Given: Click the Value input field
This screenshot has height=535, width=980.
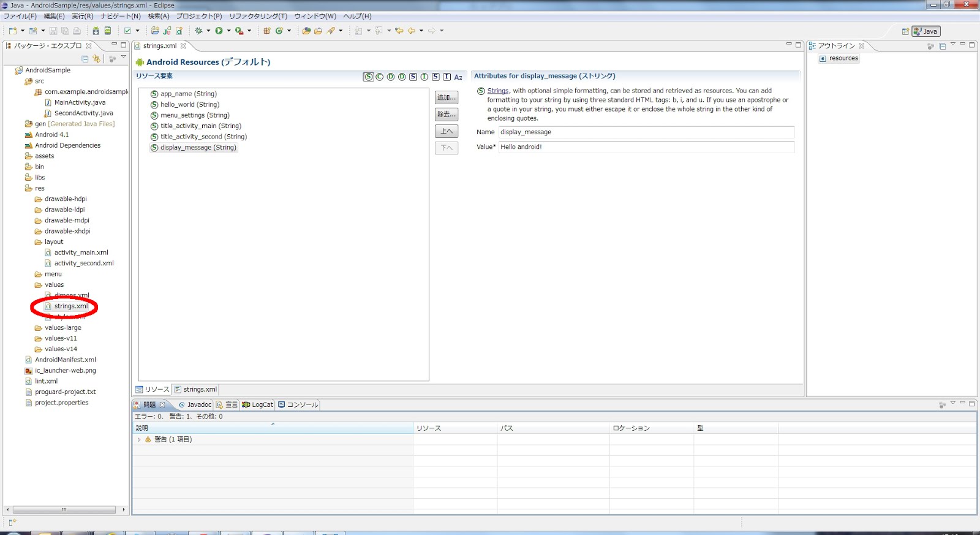Looking at the screenshot, I should (646, 147).
